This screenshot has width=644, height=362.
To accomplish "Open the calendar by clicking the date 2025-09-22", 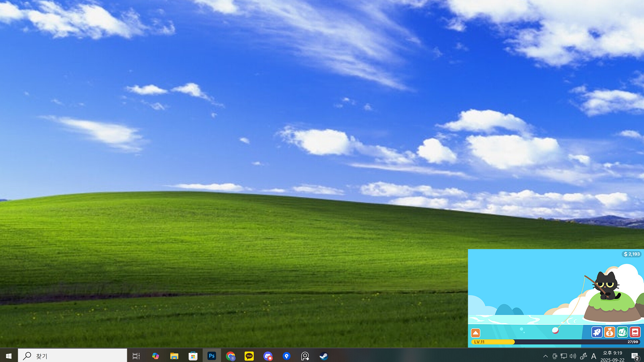I will pos(613,360).
